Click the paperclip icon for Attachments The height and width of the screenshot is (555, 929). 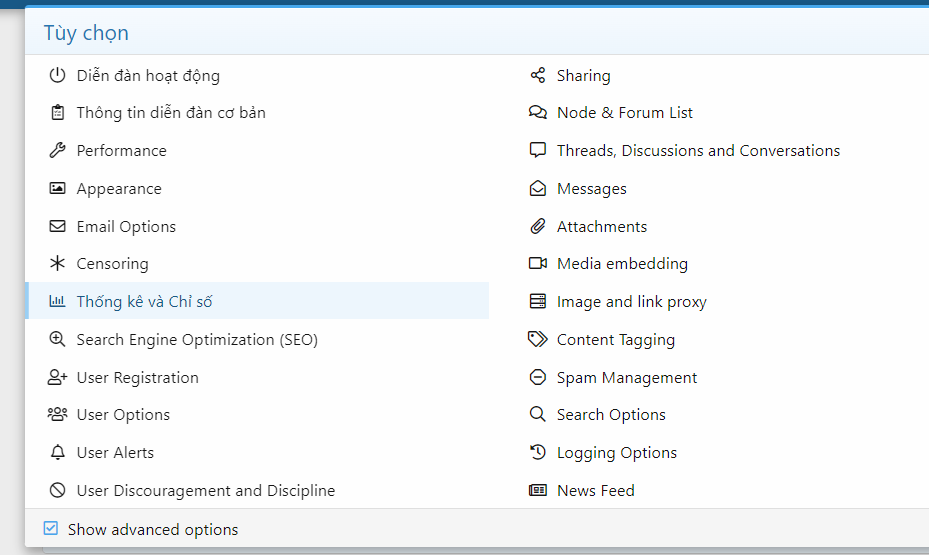(x=538, y=227)
